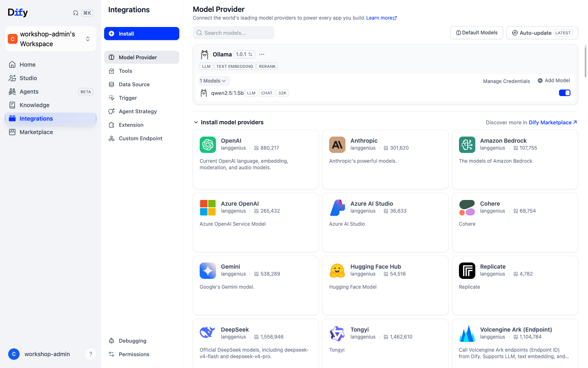Open the Default Models settings

click(477, 33)
